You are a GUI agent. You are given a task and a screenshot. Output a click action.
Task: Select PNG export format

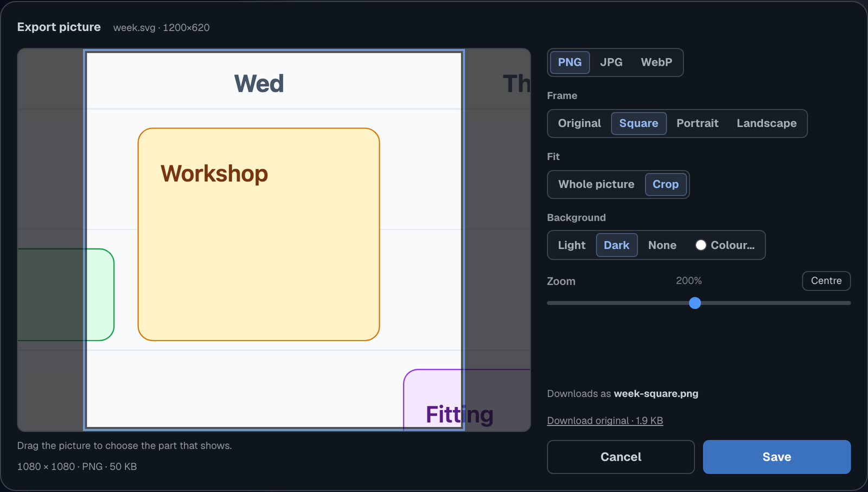570,62
